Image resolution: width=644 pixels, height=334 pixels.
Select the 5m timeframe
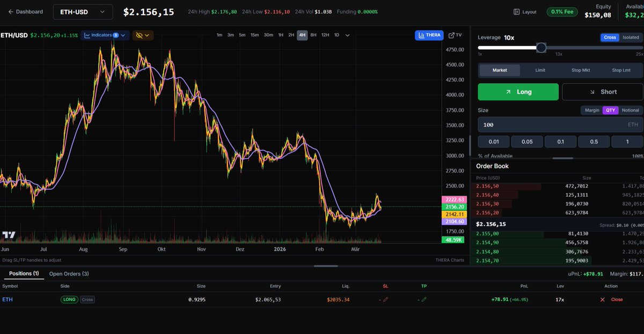point(242,35)
